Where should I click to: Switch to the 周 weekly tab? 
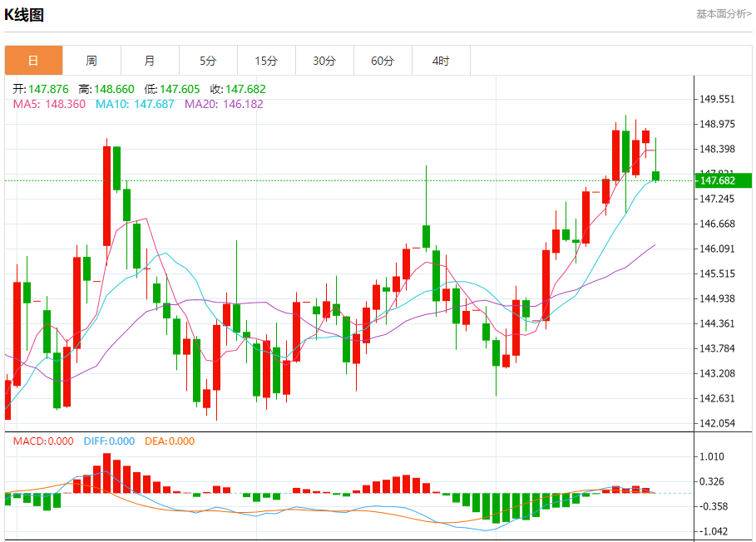click(91, 61)
